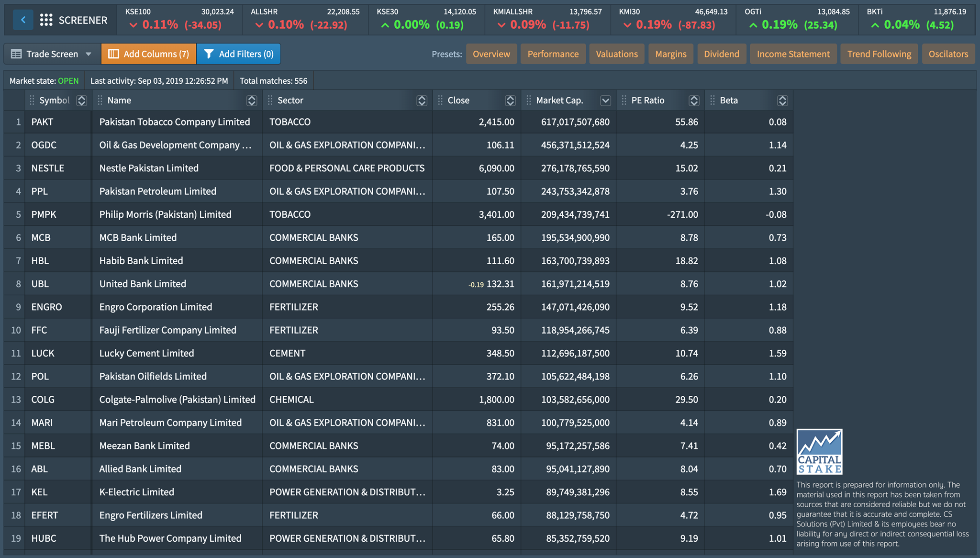Expand the Trade Screen dropdown arrow
The height and width of the screenshot is (558, 980).
coord(89,54)
